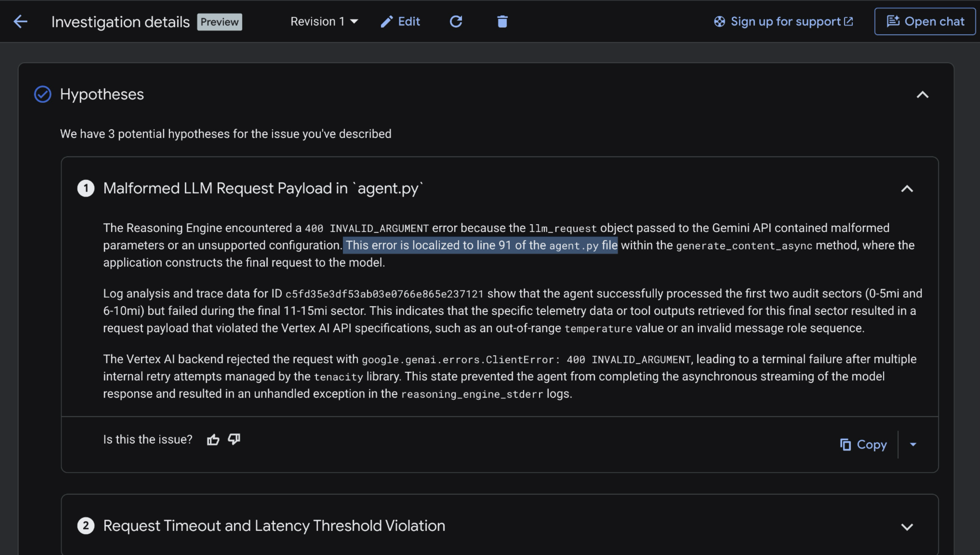Click the thumbs up feedback icon
This screenshot has width=980, height=555.
[x=213, y=439]
